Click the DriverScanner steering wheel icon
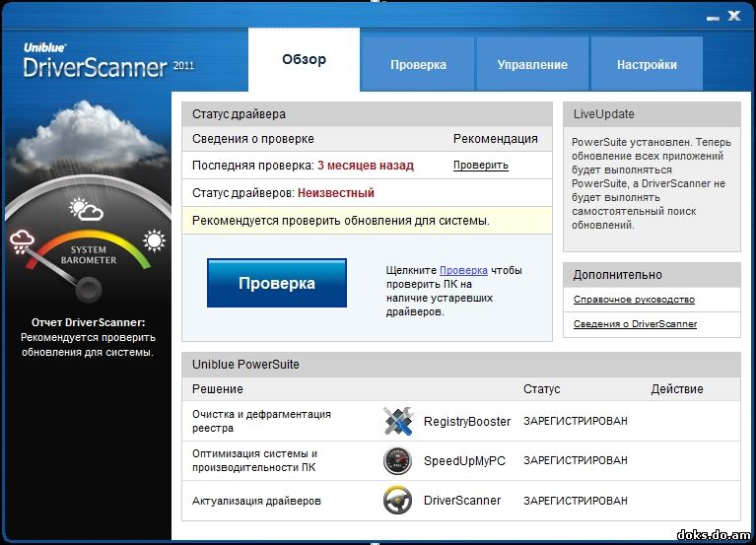756x545 pixels. pos(398,501)
